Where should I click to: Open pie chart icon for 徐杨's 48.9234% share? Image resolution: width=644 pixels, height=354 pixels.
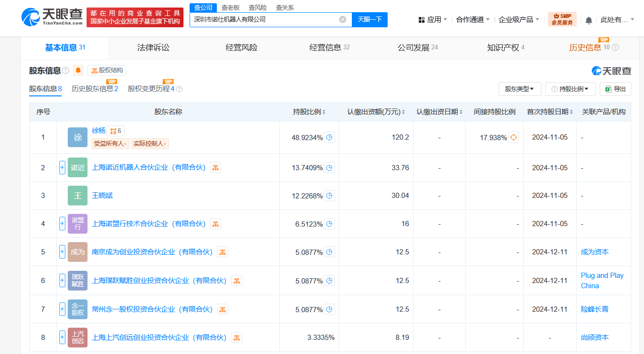329,137
